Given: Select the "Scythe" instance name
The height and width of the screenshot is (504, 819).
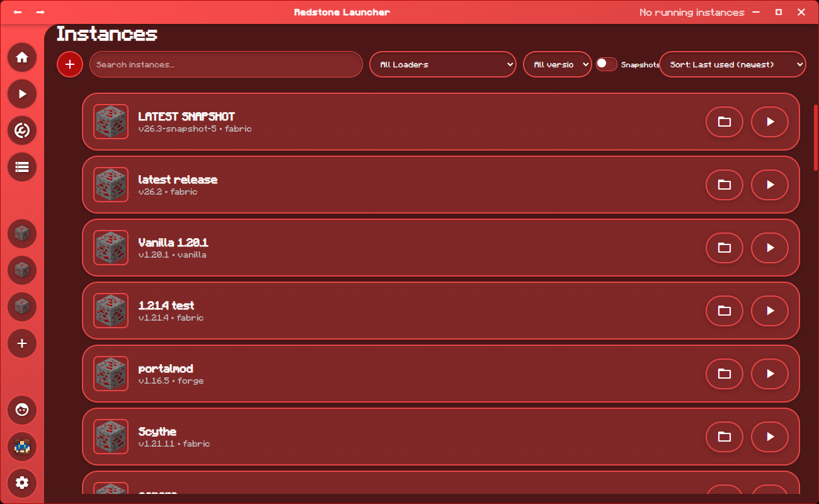Looking at the screenshot, I should click(x=157, y=432).
